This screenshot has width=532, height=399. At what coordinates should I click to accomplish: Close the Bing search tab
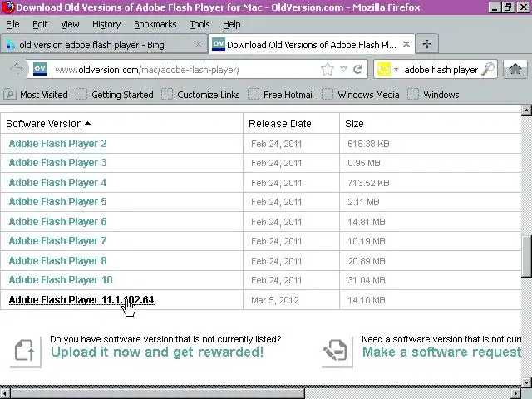click(x=199, y=44)
